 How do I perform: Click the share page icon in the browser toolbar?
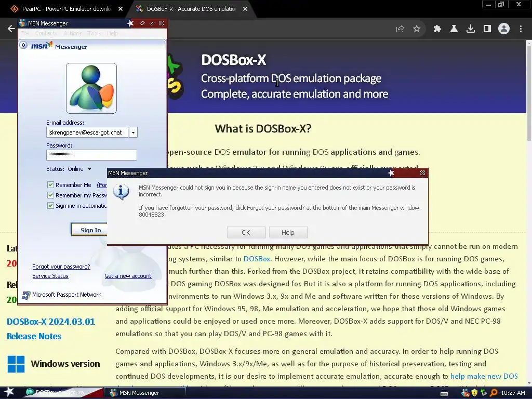point(400,29)
